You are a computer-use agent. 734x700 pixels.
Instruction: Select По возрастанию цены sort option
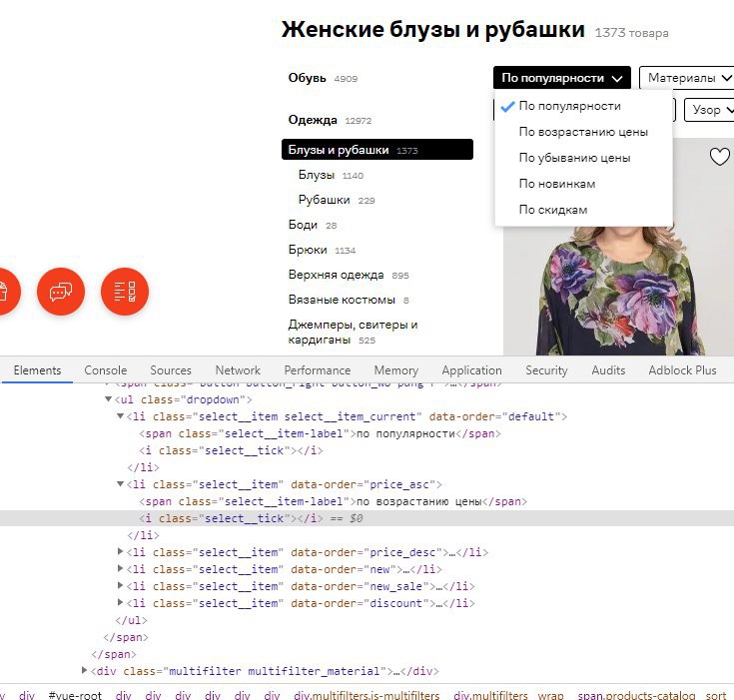583,132
